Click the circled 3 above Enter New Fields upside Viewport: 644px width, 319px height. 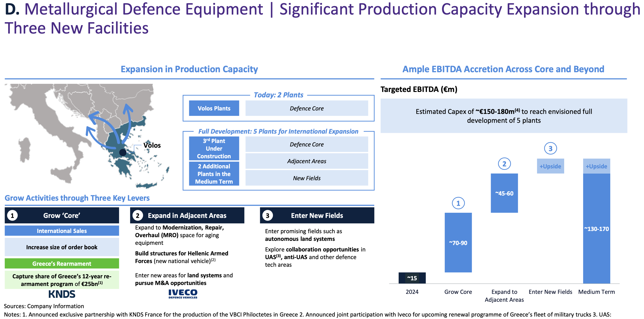point(550,148)
